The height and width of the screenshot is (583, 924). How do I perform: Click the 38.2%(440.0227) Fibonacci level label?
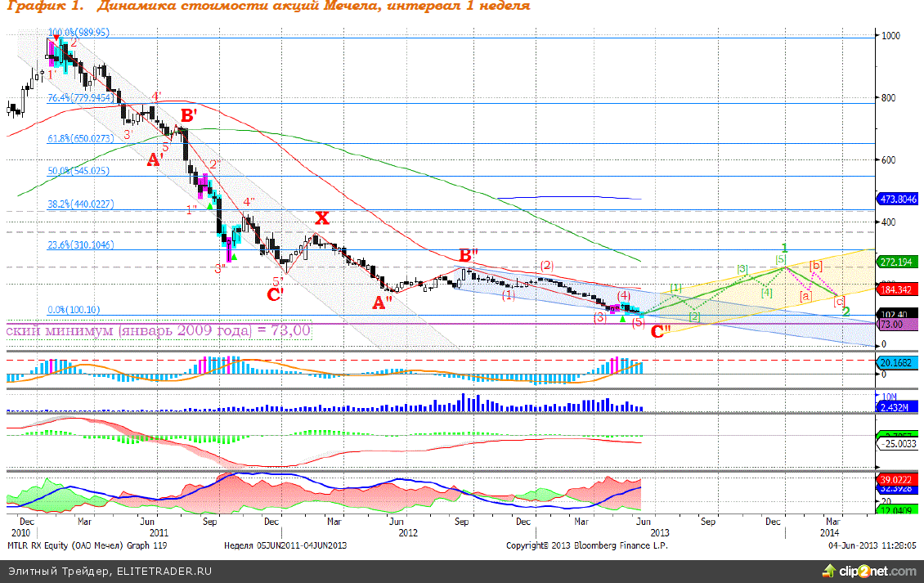80,204
